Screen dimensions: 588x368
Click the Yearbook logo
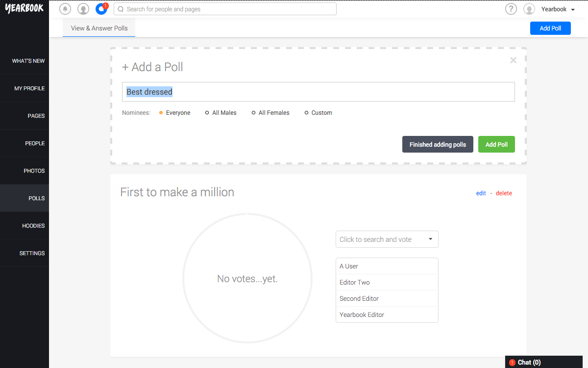coord(24,8)
